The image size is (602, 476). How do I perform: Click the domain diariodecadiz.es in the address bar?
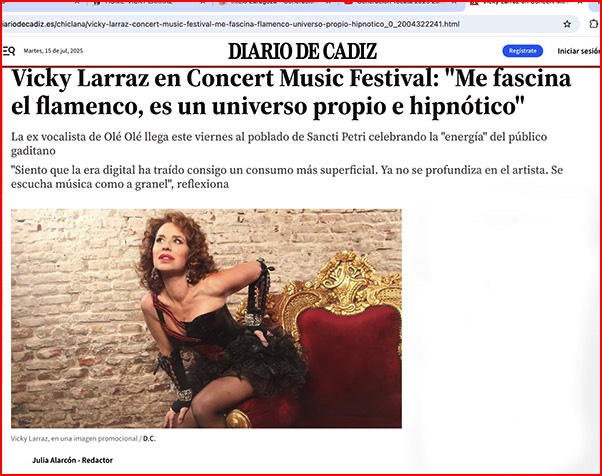[x=28, y=24]
